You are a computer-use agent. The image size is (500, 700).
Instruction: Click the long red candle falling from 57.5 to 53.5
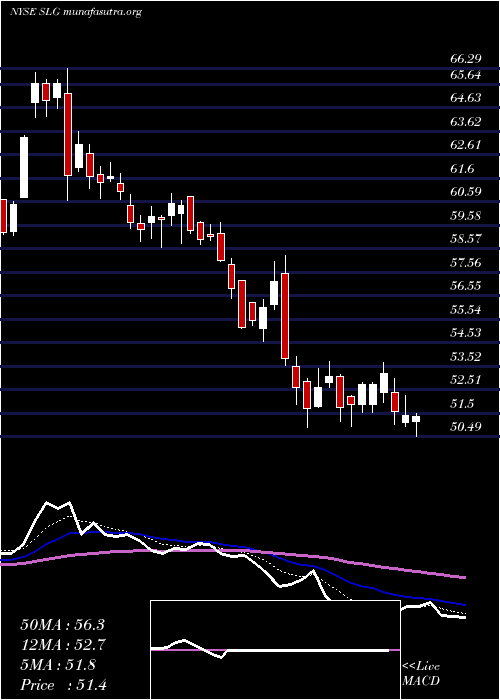(x=285, y=316)
